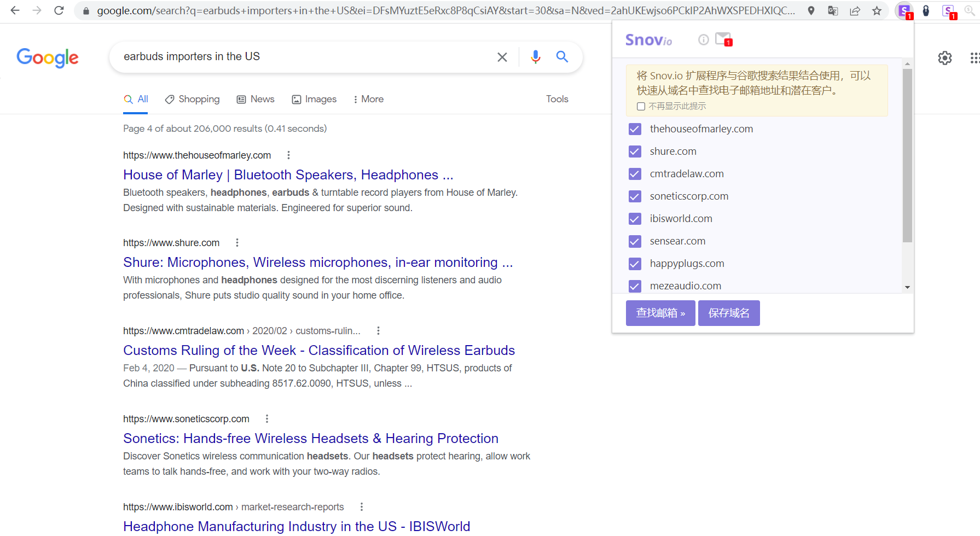The height and width of the screenshot is (536, 980).
Task: Click the share page icon
Action: (855, 10)
